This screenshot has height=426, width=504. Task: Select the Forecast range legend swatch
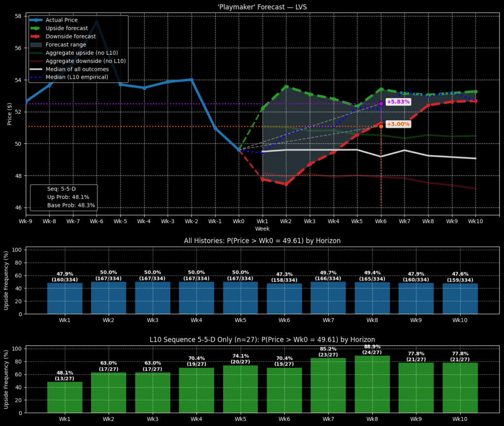pyautogui.click(x=36, y=45)
